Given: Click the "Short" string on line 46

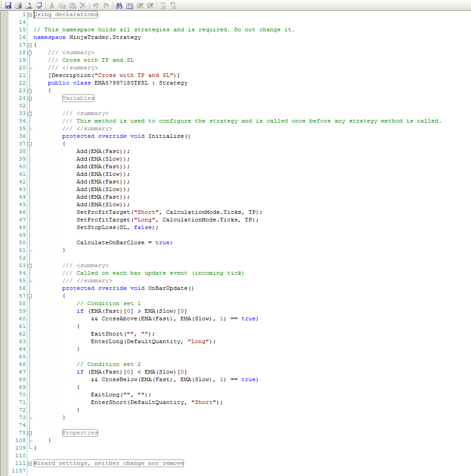Looking at the screenshot, I should click(x=147, y=212).
